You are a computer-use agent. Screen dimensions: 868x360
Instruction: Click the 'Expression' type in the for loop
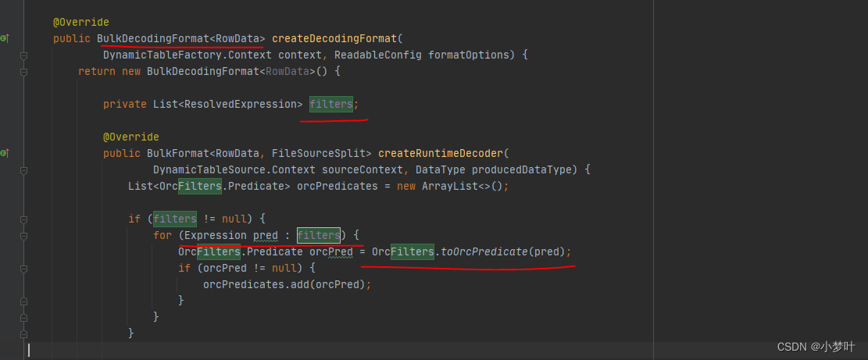(216, 235)
